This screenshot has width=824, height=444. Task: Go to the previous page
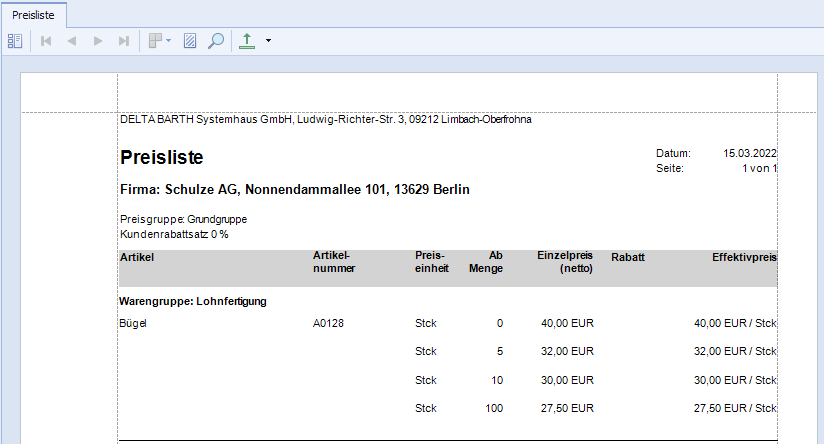[x=71, y=41]
